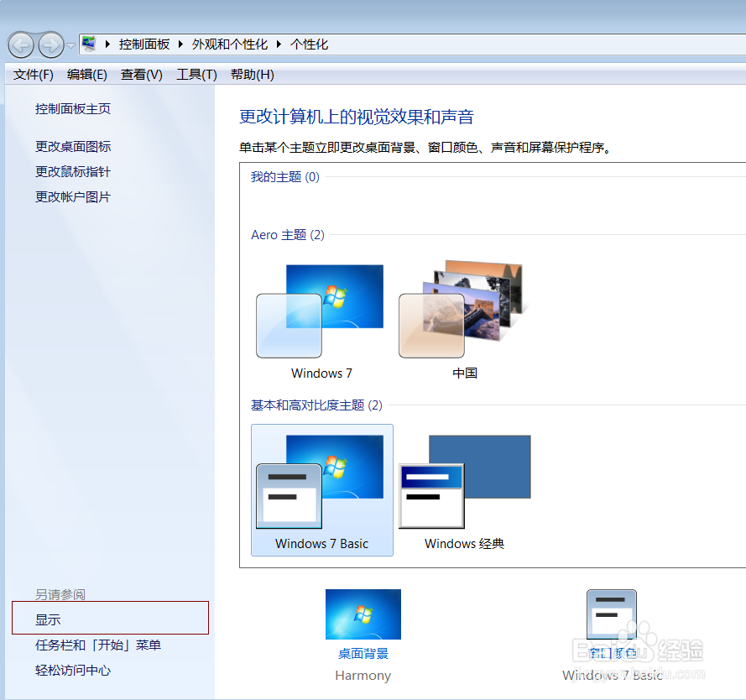Open the 文件(F) menu

(x=34, y=74)
